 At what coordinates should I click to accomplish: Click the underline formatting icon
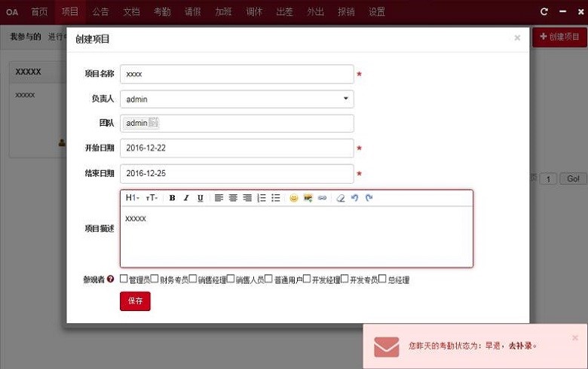201,198
